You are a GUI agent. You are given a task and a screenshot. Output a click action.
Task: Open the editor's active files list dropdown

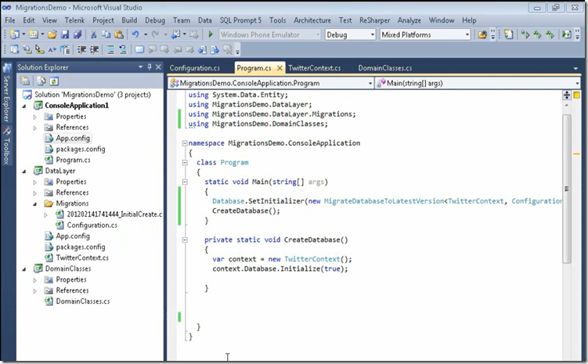click(x=575, y=69)
